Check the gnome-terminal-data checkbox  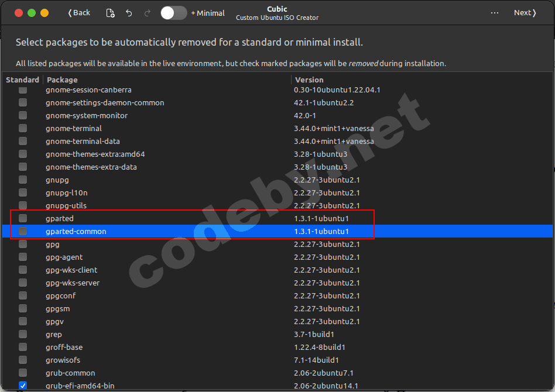(x=23, y=141)
